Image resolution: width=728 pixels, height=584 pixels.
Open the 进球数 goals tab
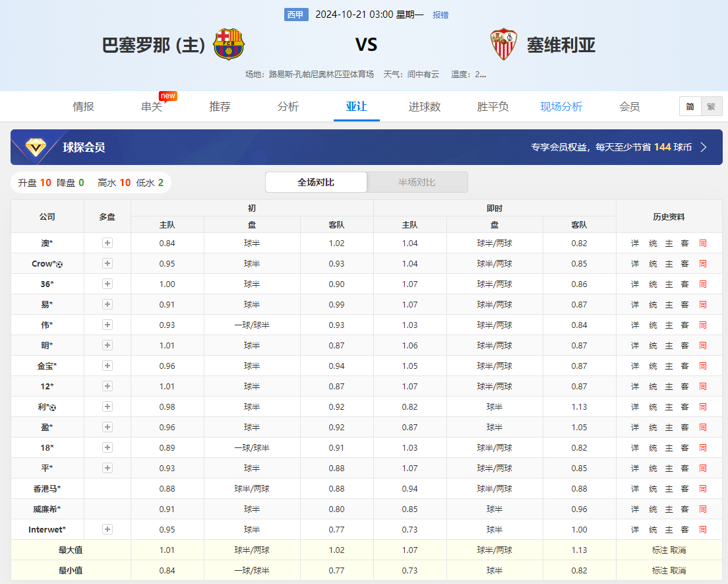point(425,106)
